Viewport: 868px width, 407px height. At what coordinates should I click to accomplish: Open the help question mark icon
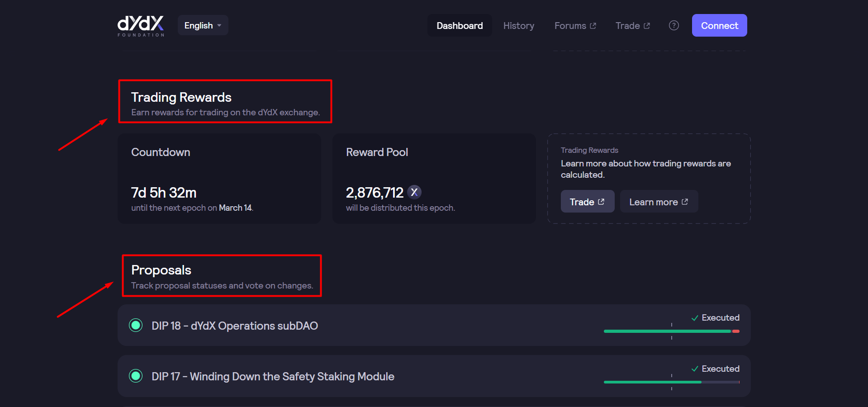tap(674, 26)
